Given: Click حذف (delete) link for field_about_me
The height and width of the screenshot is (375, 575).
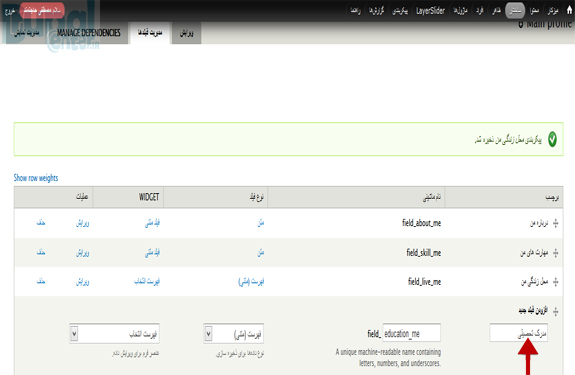Looking at the screenshot, I should (41, 223).
